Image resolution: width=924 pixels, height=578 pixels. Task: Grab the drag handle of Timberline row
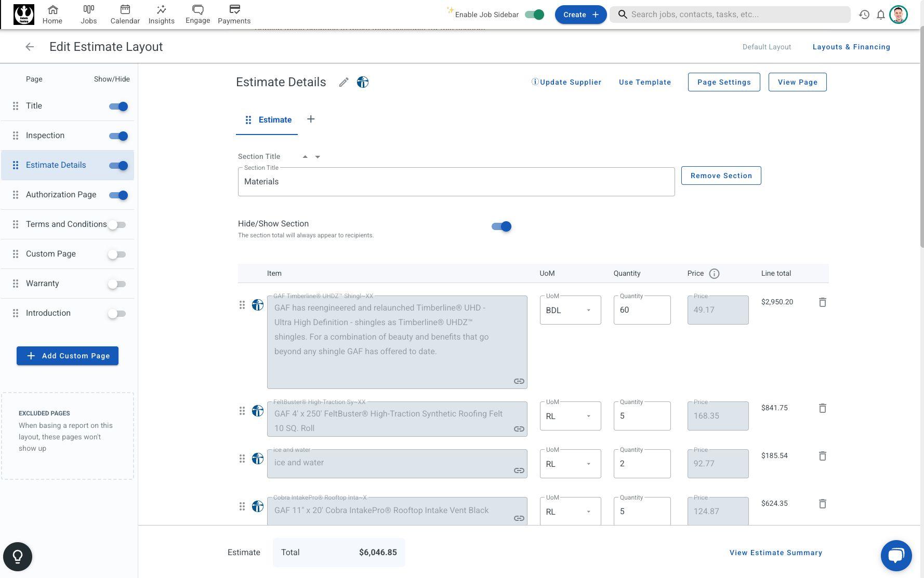tap(242, 305)
